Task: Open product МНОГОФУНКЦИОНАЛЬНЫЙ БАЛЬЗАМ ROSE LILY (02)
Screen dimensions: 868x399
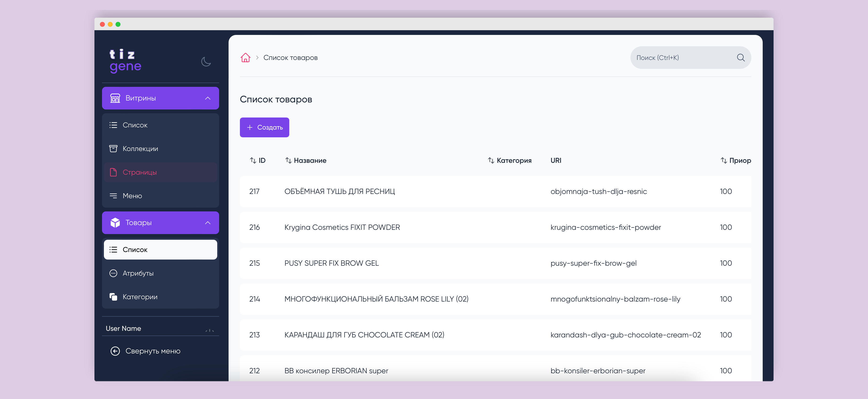Action: tap(376, 299)
